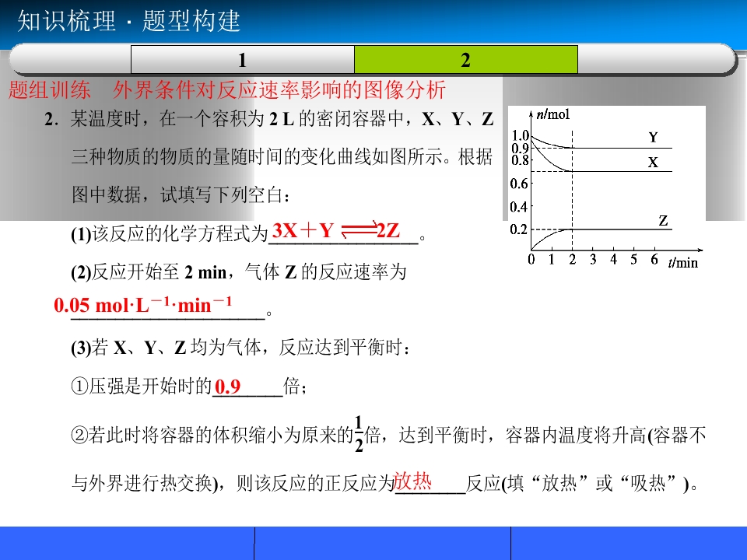Click the red answer 放热
Screen dimensions: 747x560
(x=412, y=481)
